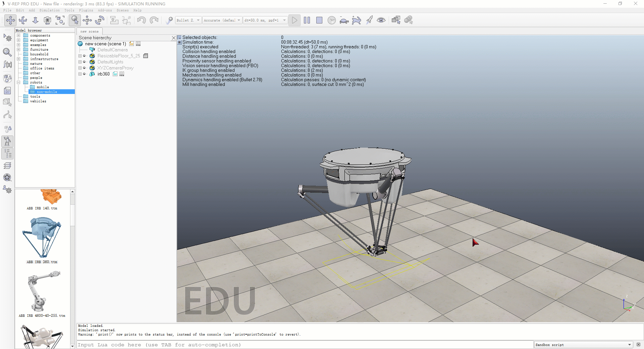The image size is (644, 349).
Task: Open the Plugins menu
Action: tap(86, 10)
